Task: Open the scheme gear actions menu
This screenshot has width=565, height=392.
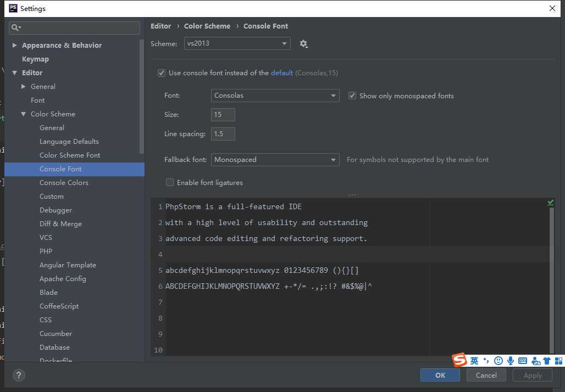Action: (303, 44)
